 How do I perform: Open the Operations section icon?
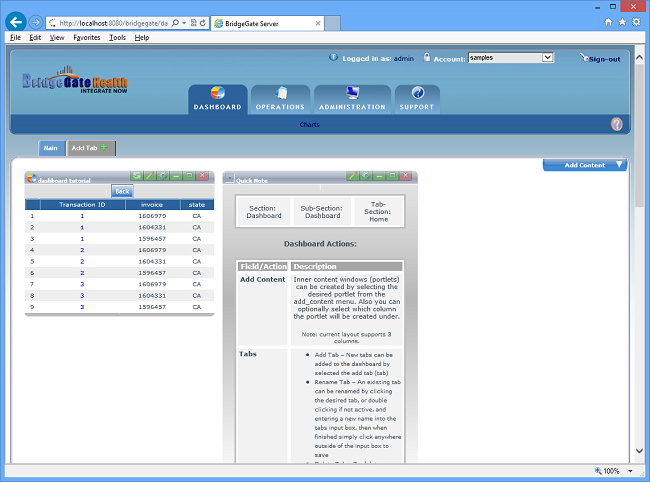tap(280, 93)
